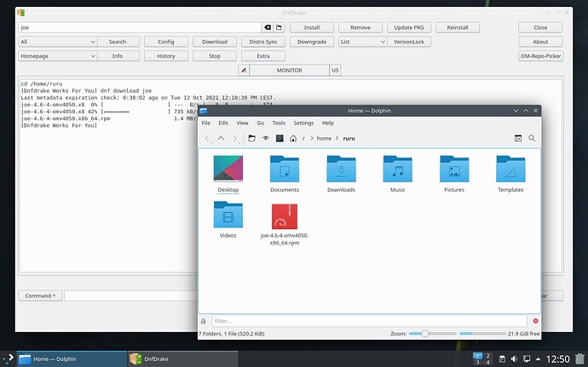Viewport: 588px width, 367px height.
Task: Open terminal icon in Dolphin toolbar
Action: (280, 138)
